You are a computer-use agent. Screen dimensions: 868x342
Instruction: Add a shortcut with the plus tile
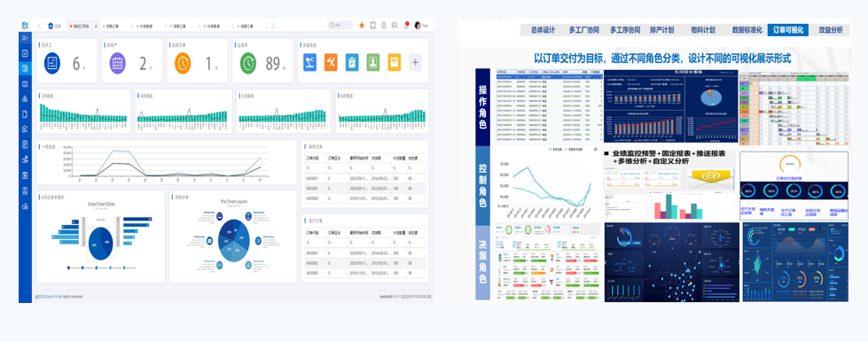pos(415,62)
